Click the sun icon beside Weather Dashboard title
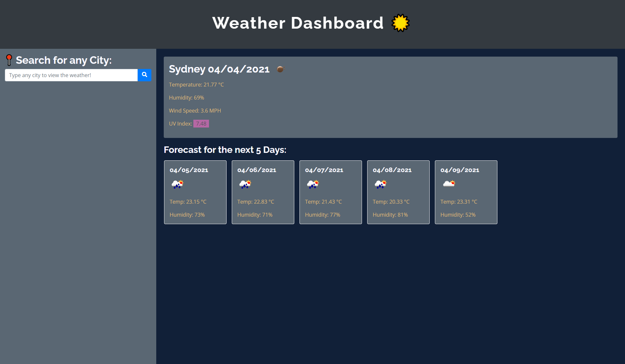The width and height of the screenshot is (625, 364). pyautogui.click(x=400, y=23)
